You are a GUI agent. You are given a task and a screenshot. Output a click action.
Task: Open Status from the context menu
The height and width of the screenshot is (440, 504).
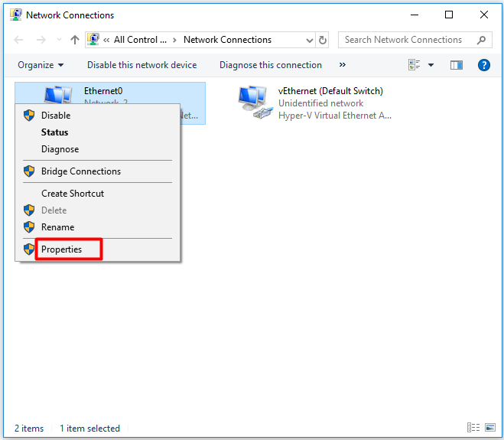pos(98,132)
